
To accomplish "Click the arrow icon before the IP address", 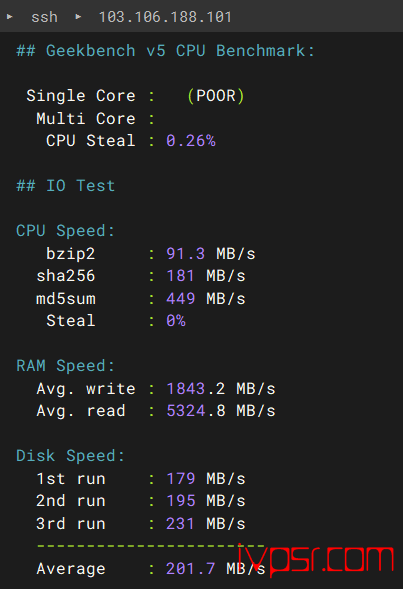I will 78,17.
